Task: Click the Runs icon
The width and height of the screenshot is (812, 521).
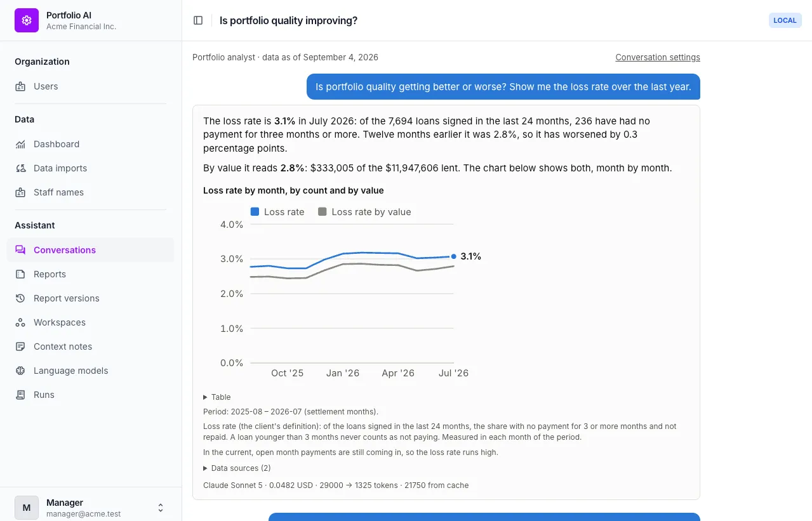Action: [20, 395]
